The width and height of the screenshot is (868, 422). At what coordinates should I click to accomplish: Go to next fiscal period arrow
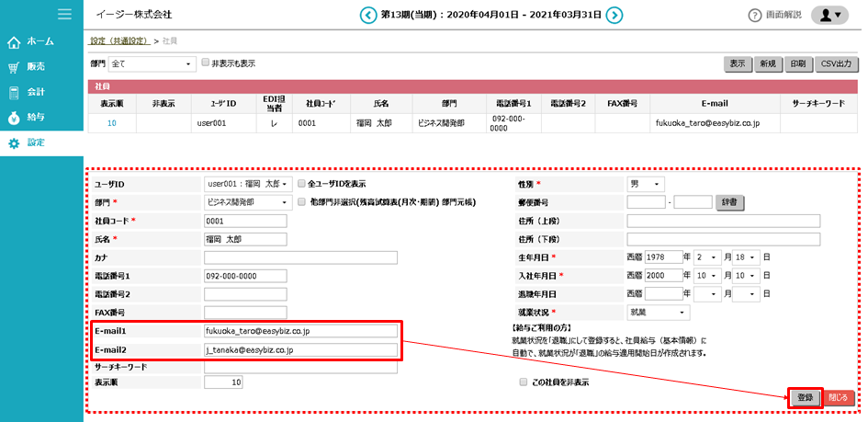click(x=614, y=15)
